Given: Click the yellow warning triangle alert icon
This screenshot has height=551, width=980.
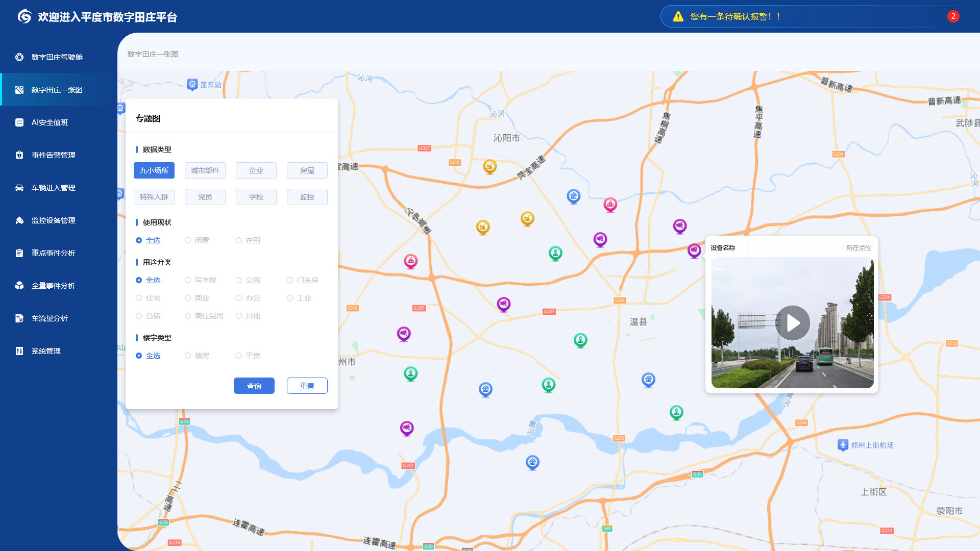Looking at the screenshot, I should 678,16.
